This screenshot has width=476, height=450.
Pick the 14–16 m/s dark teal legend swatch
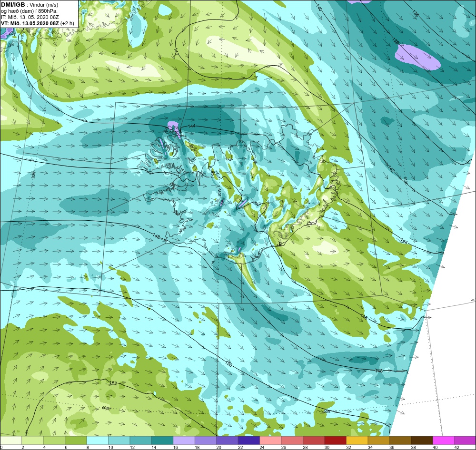pyautogui.click(x=162, y=440)
